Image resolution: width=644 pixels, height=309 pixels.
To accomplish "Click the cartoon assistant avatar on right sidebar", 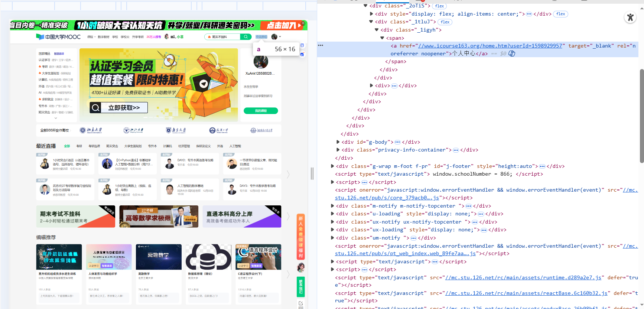I will point(301,267).
